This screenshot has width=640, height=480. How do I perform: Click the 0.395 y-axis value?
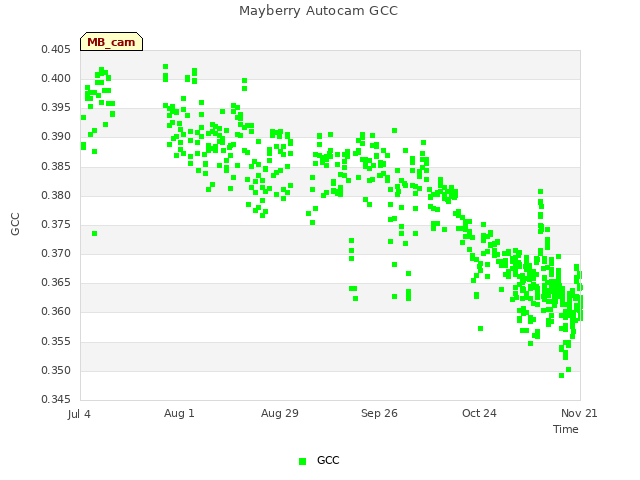tap(56, 108)
